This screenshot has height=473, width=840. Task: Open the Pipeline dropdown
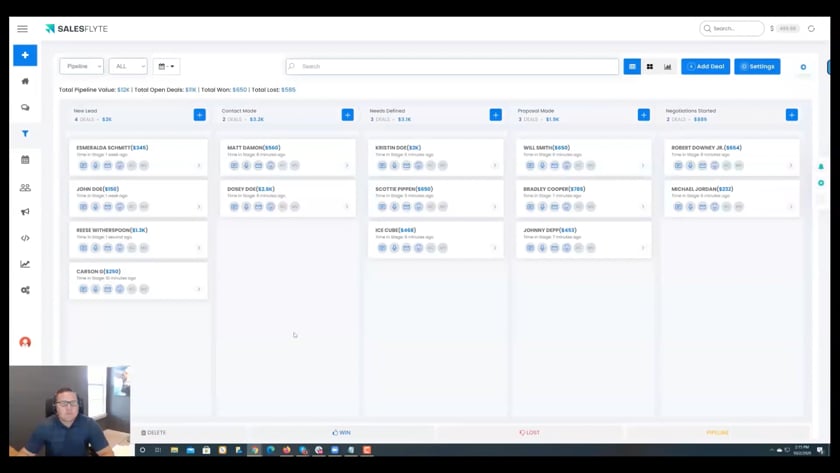(x=81, y=66)
